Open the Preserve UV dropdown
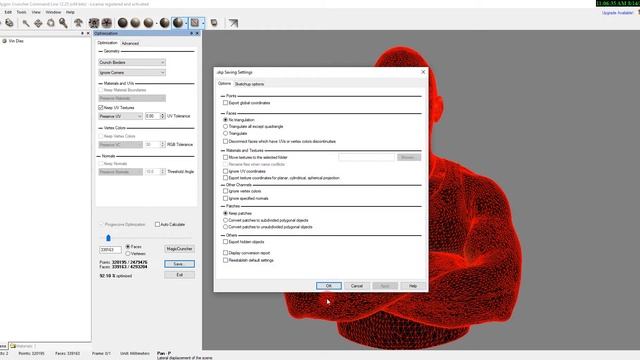 pyautogui.click(x=120, y=116)
